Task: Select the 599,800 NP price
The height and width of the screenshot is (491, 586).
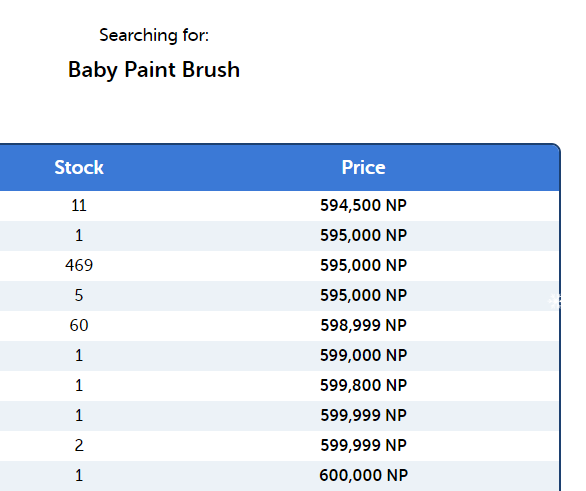Action: pos(363,385)
